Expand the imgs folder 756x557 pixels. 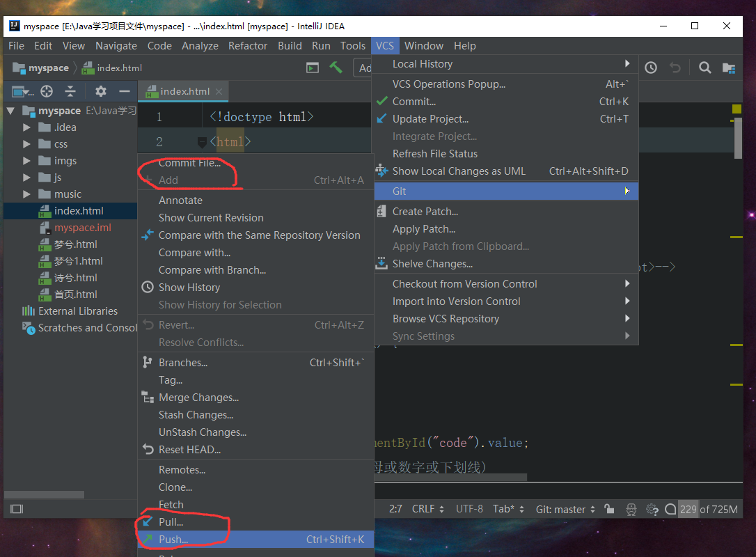26,161
